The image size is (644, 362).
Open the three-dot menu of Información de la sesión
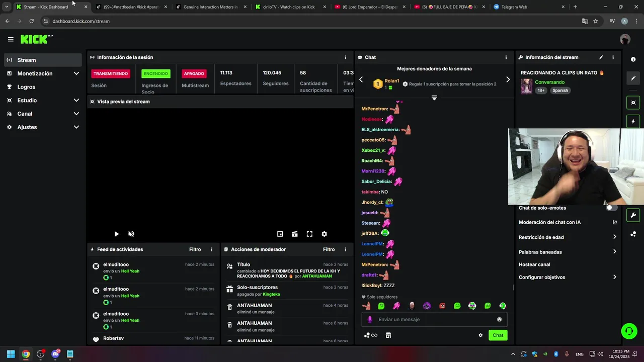coord(345,57)
